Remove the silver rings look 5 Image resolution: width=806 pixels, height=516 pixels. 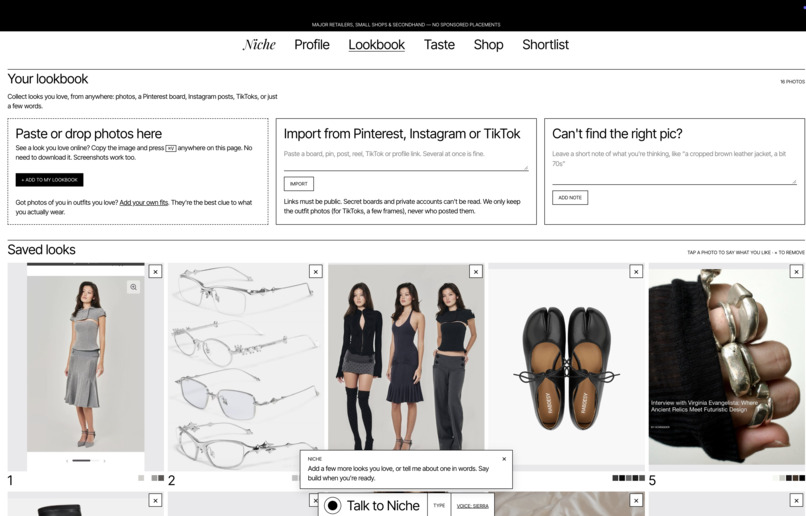coord(796,271)
